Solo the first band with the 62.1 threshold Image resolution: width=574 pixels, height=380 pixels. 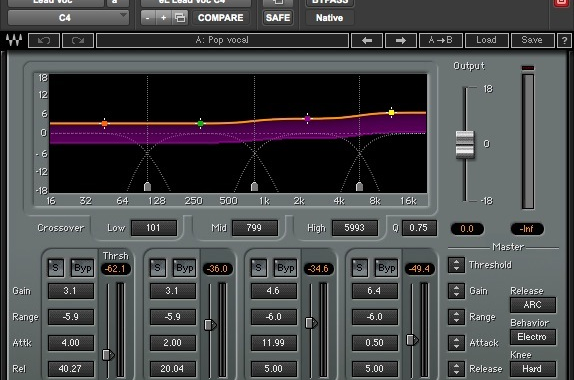(x=56, y=268)
